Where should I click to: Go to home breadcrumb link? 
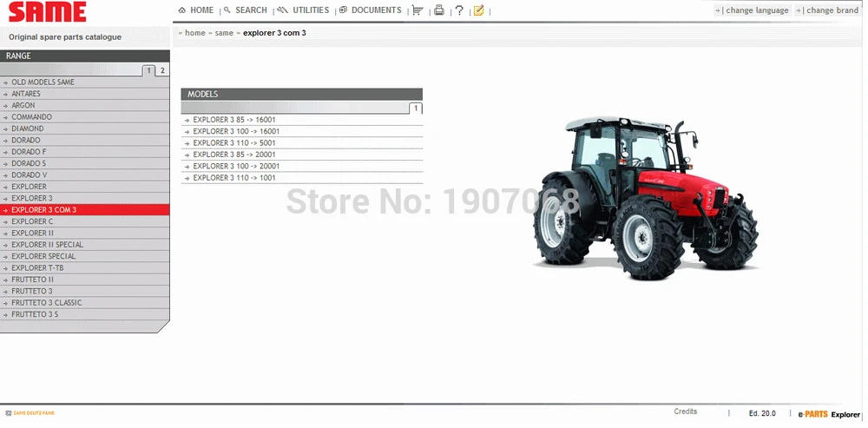point(194,33)
